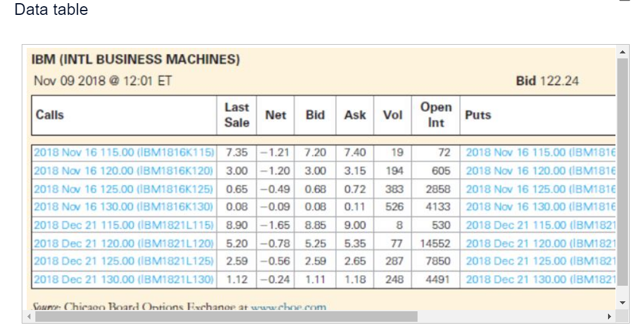Click the horizontal scrollbar left arrow
644x328 pixels.
(x=29, y=316)
